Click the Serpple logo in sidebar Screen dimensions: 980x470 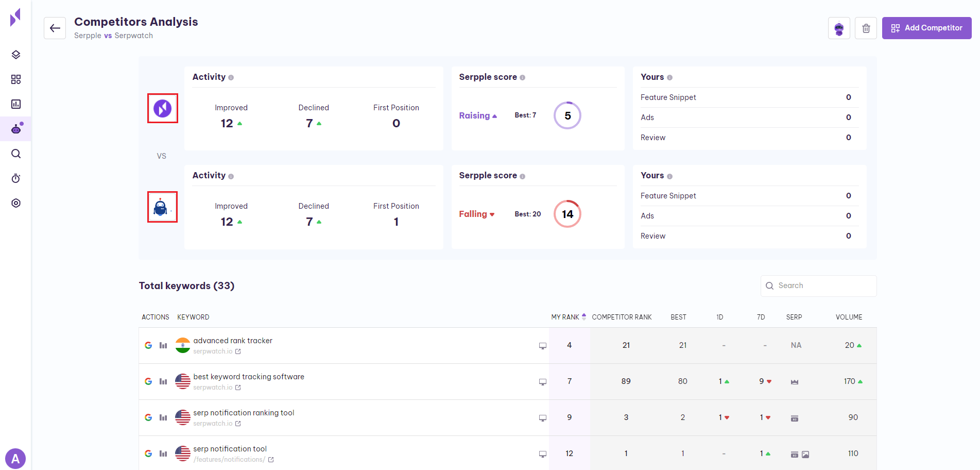(x=15, y=18)
